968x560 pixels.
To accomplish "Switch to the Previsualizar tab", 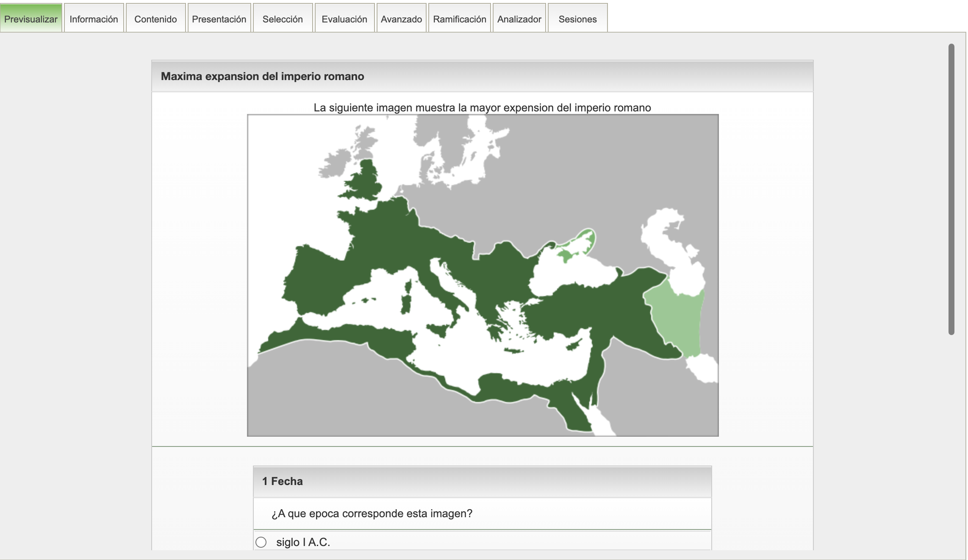I will 31,19.
